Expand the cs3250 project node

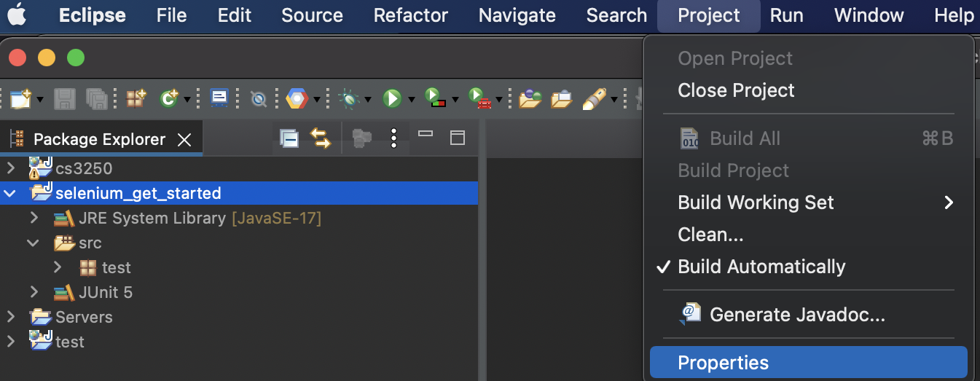point(10,168)
